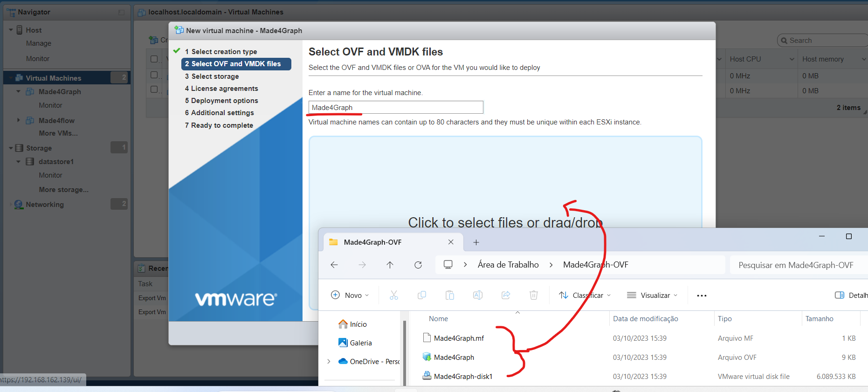Click the back arrow in File Explorer
Viewport: 868px width, 392px height.
click(x=334, y=265)
